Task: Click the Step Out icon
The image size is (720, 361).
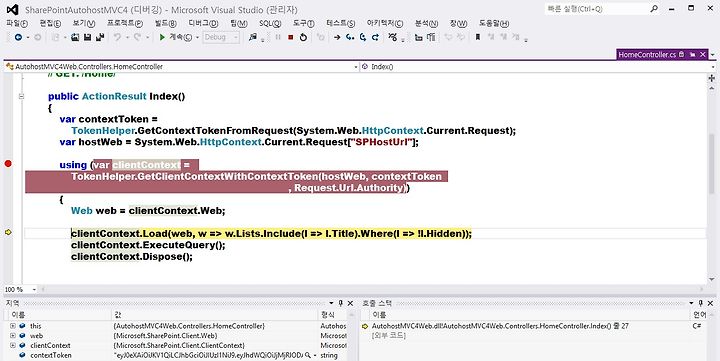Action: click(x=375, y=38)
